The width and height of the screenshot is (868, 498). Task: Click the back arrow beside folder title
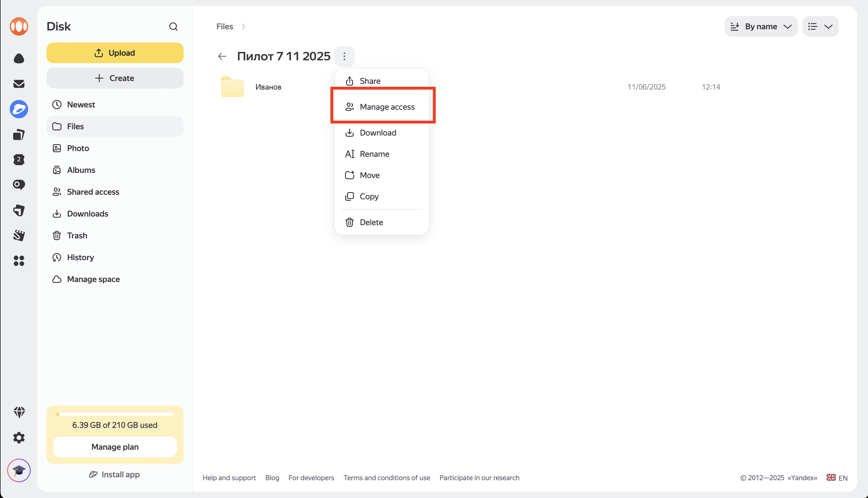click(x=222, y=56)
